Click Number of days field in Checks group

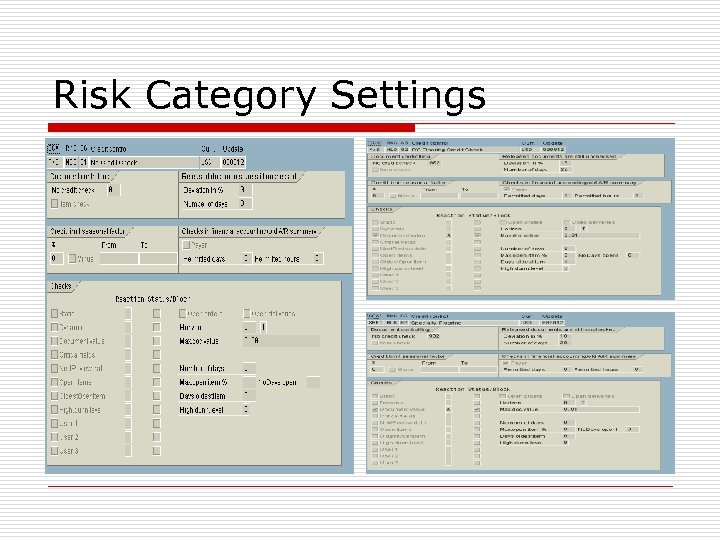(249, 368)
